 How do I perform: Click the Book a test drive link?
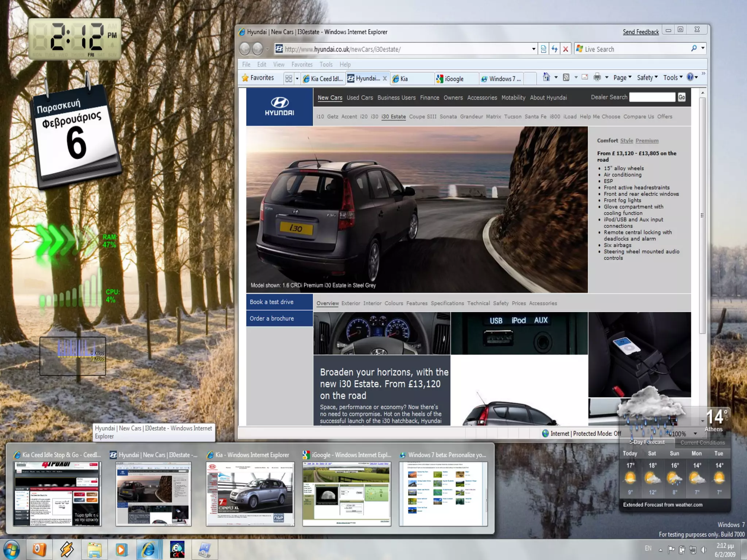272,302
